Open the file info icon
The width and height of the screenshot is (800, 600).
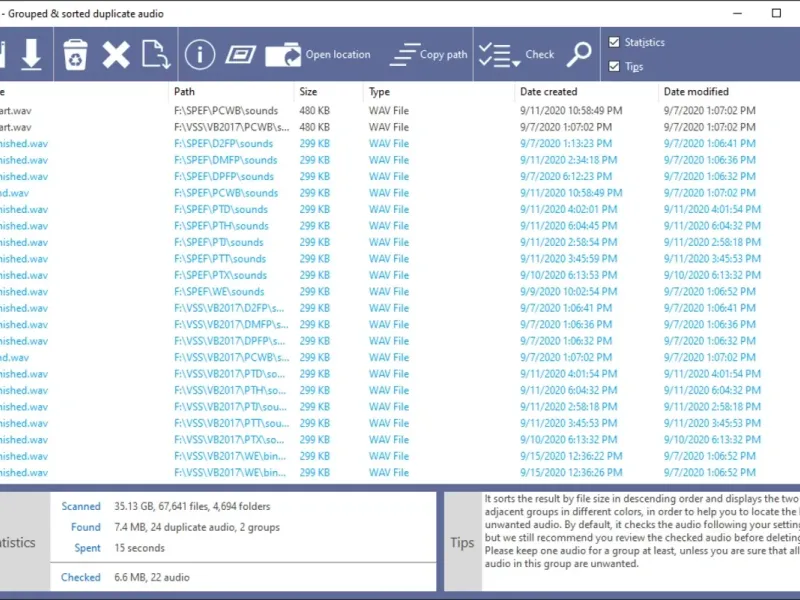click(199, 55)
